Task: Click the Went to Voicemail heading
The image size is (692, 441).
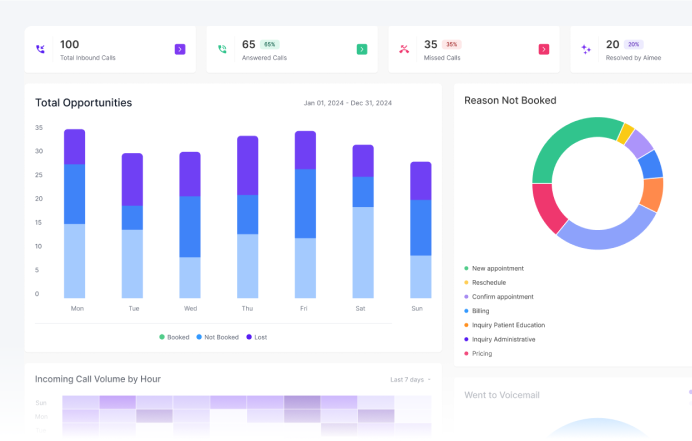Action: click(502, 395)
